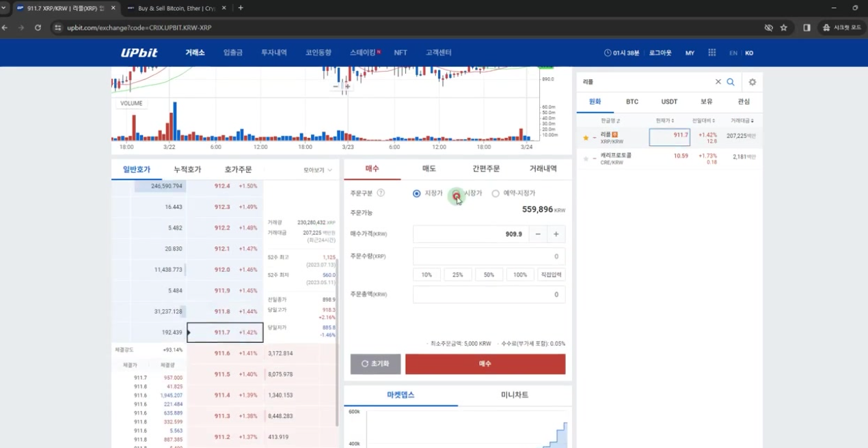Click the eye-slash tracking icon in address bar
The height and width of the screenshot is (448, 868).
pos(768,27)
